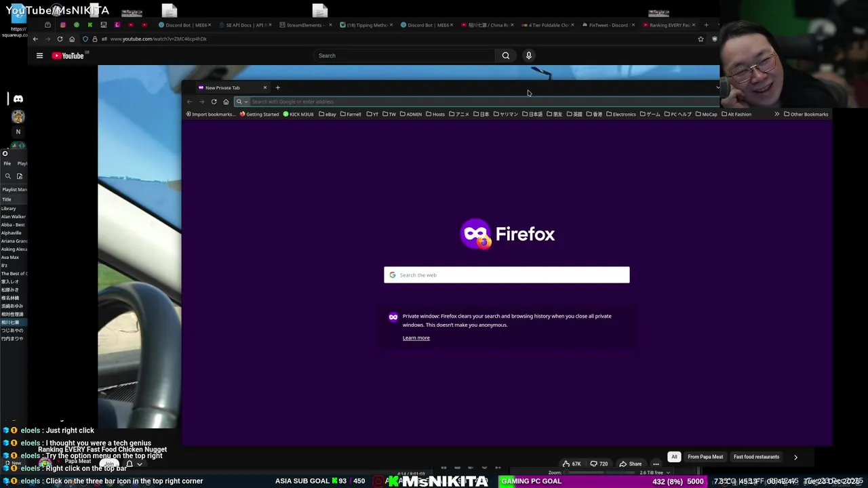Open the File menu in the music player
This screenshot has width=868, height=488.
tap(7, 163)
